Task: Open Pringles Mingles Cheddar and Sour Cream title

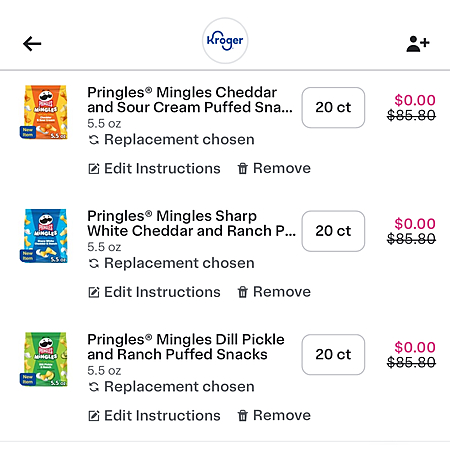Action: pos(190,100)
